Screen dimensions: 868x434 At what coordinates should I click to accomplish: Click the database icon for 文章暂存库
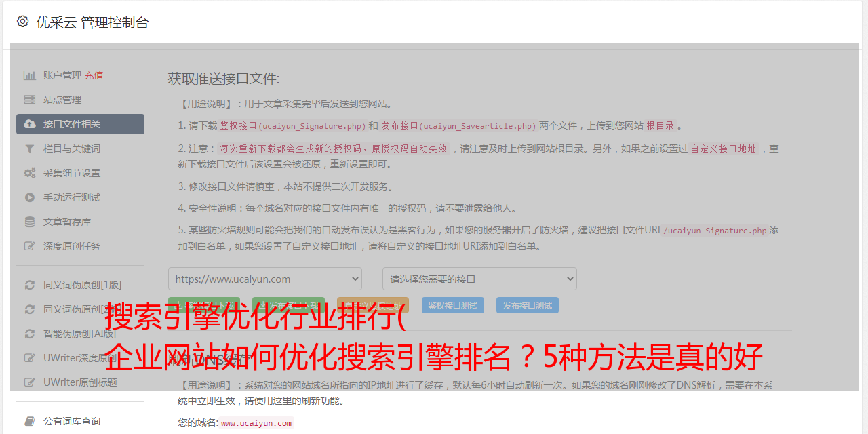30,222
